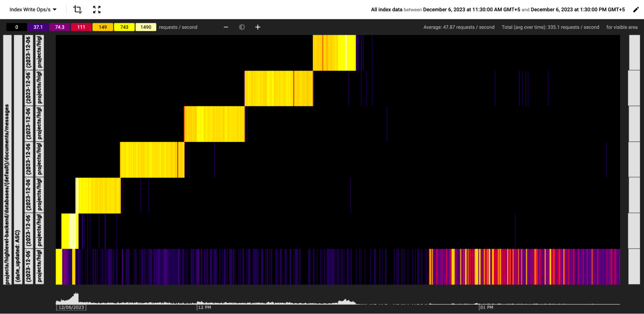The height and width of the screenshot is (314, 644).
Task: Enter fullscreen view mode
Action: coord(97,10)
